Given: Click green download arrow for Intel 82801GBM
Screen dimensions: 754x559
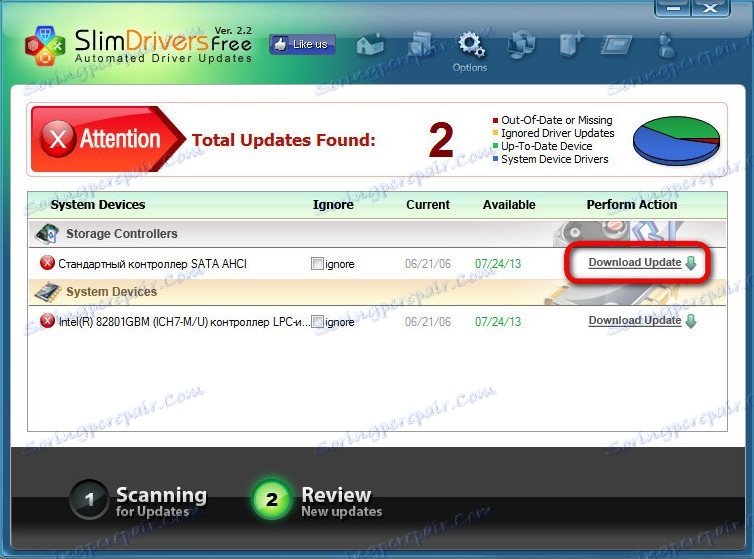Looking at the screenshot, I should [x=691, y=321].
